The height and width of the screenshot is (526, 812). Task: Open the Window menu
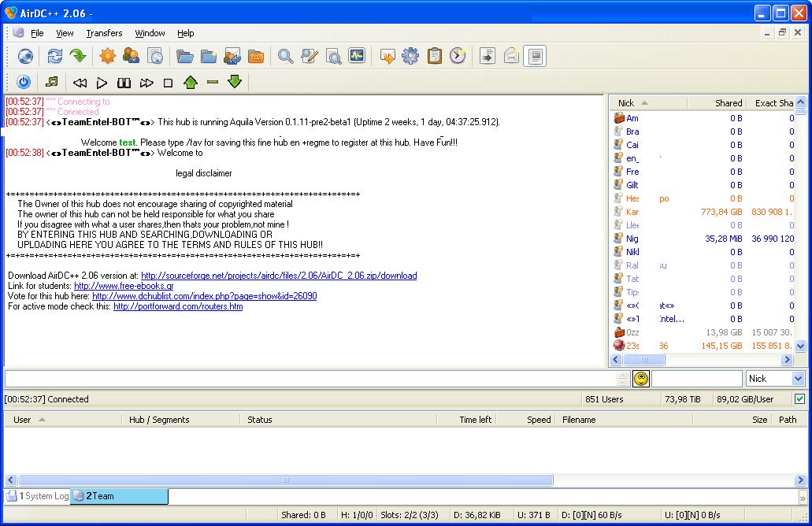click(150, 33)
